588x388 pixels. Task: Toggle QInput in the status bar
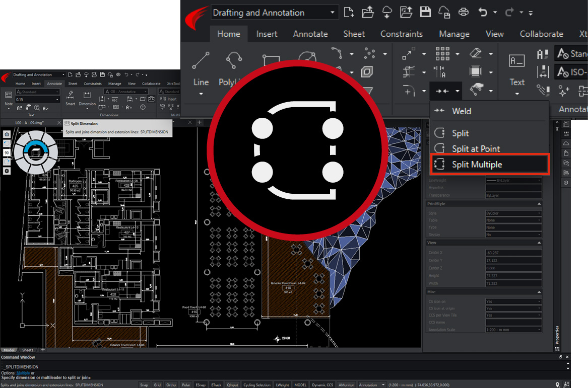click(232, 384)
